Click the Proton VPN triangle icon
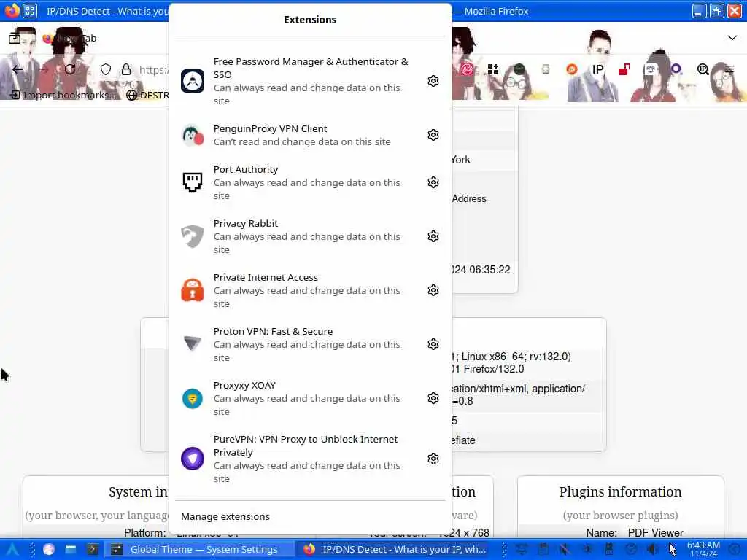This screenshot has height=560, width=747. click(x=193, y=344)
